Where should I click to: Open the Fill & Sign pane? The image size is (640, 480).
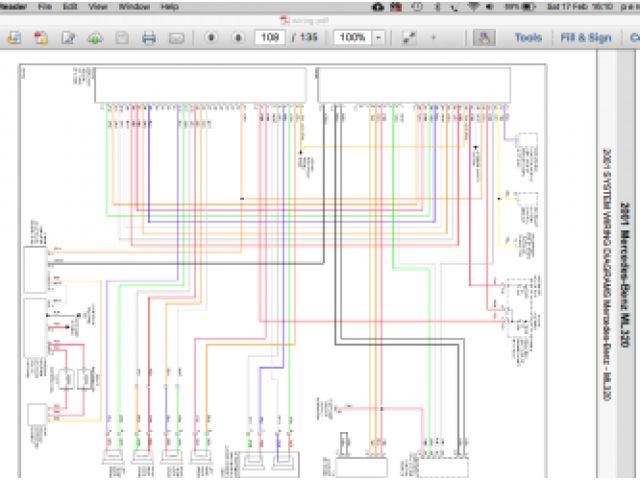586,38
